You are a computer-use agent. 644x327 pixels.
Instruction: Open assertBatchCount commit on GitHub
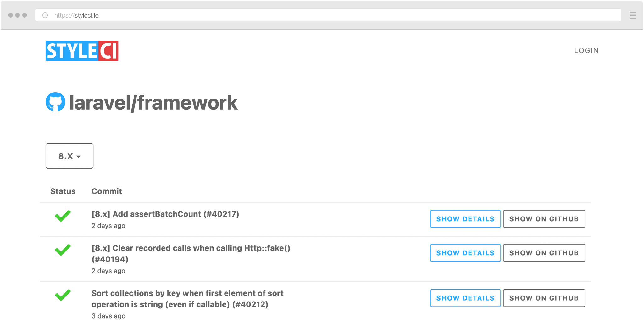[544, 219]
